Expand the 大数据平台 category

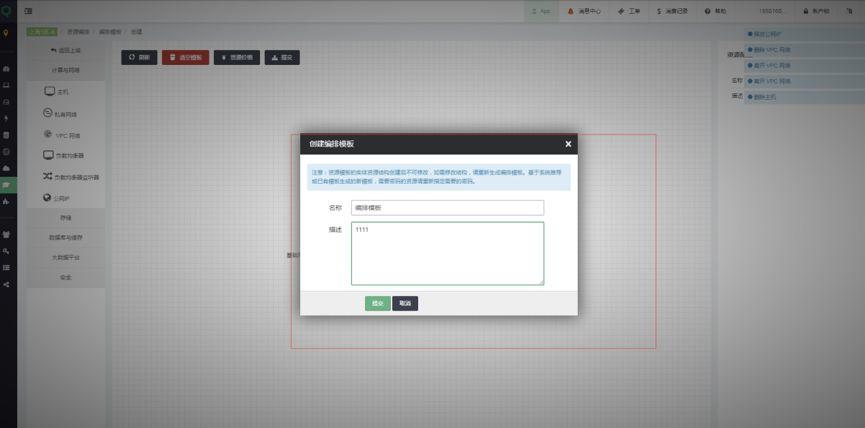[66, 257]
